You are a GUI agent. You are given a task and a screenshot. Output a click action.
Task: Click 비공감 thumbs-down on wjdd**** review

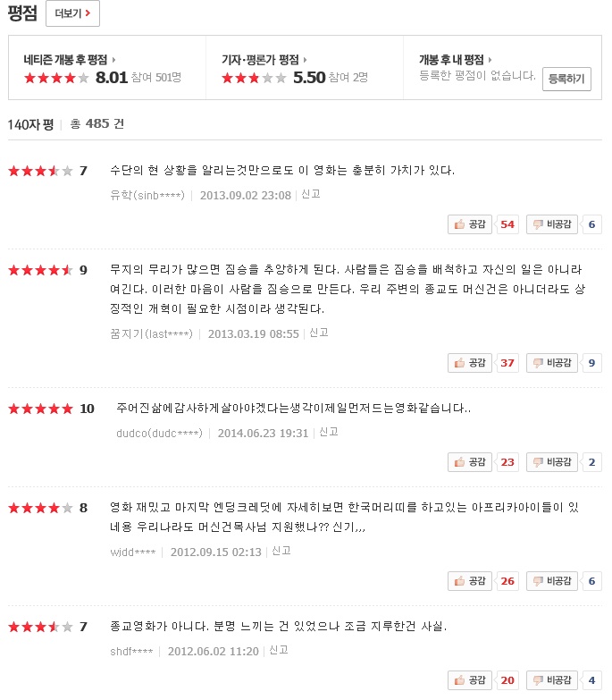(552, 581)
